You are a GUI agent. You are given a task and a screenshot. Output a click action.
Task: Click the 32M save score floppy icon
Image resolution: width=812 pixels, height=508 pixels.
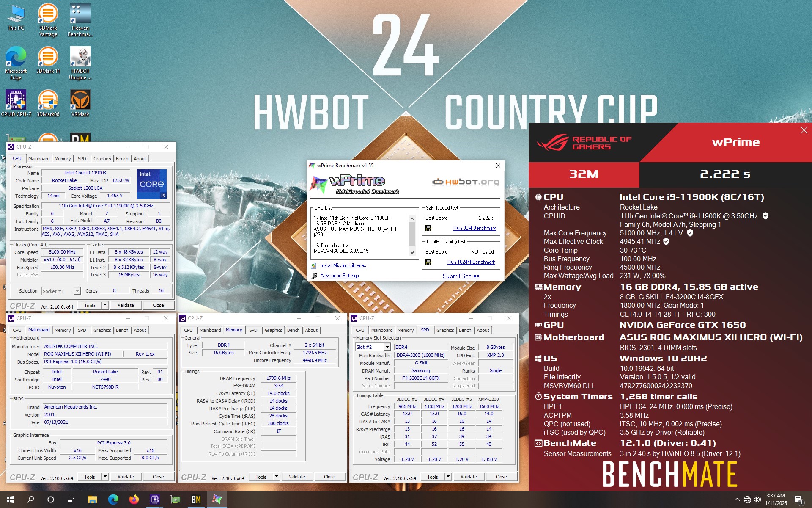tap(428, 228)
